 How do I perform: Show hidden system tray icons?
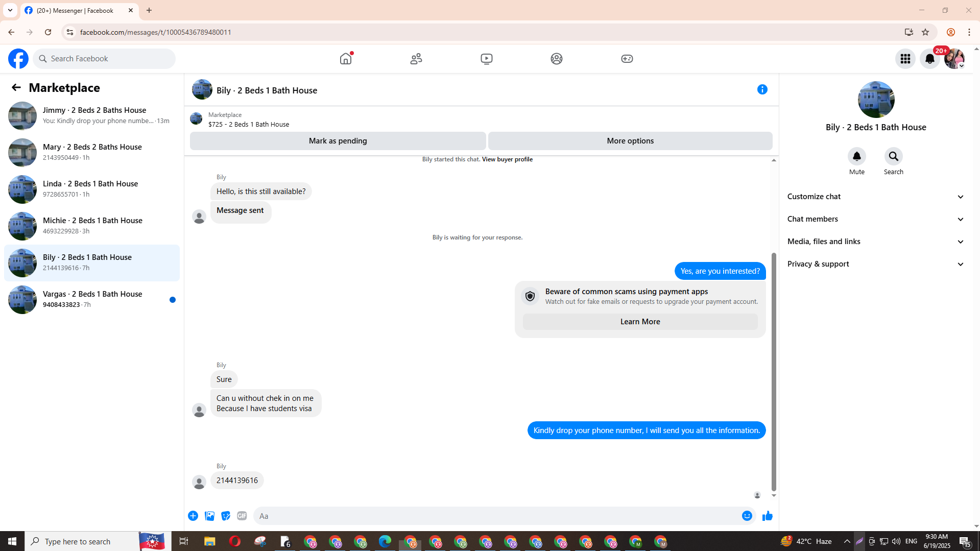pos(847,541)
